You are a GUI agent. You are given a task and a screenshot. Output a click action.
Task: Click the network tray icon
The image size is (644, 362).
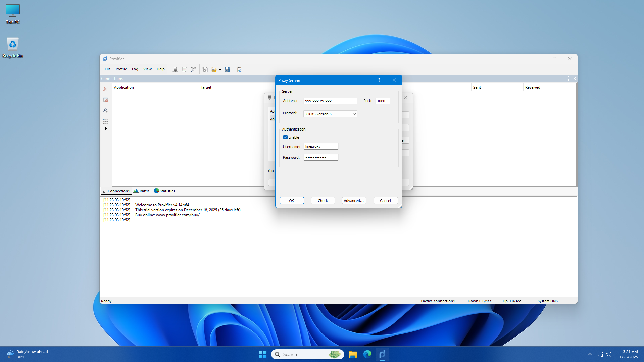(600, 354)
